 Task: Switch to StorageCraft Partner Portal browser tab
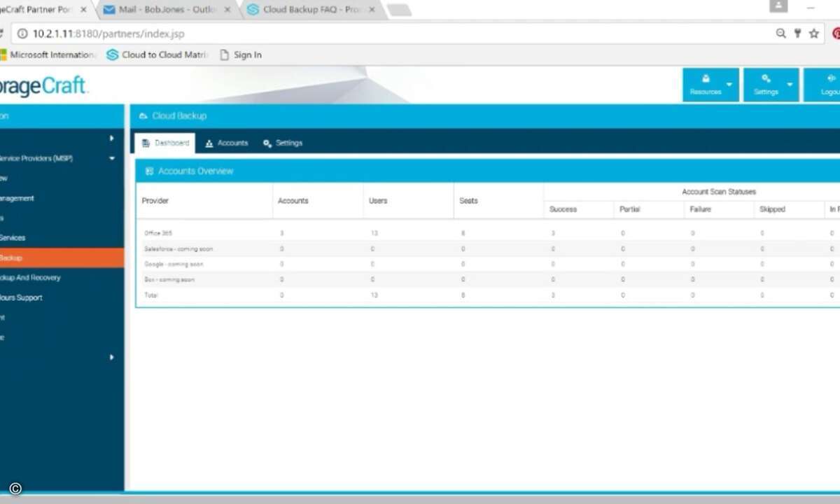click(x=42, y=10)
